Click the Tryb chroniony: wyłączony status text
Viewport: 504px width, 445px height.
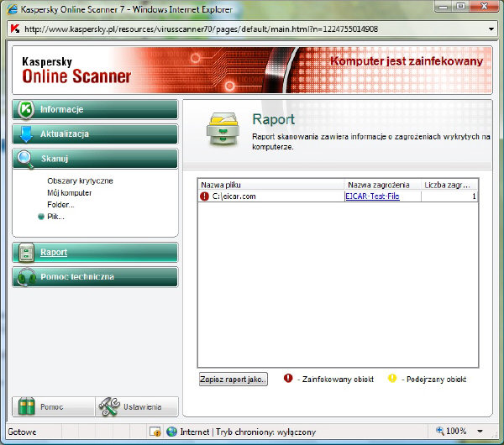(x=265, y=432)
